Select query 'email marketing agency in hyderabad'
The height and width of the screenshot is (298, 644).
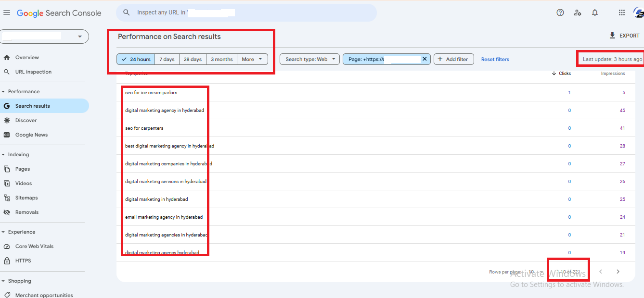[x=164, y=217]
